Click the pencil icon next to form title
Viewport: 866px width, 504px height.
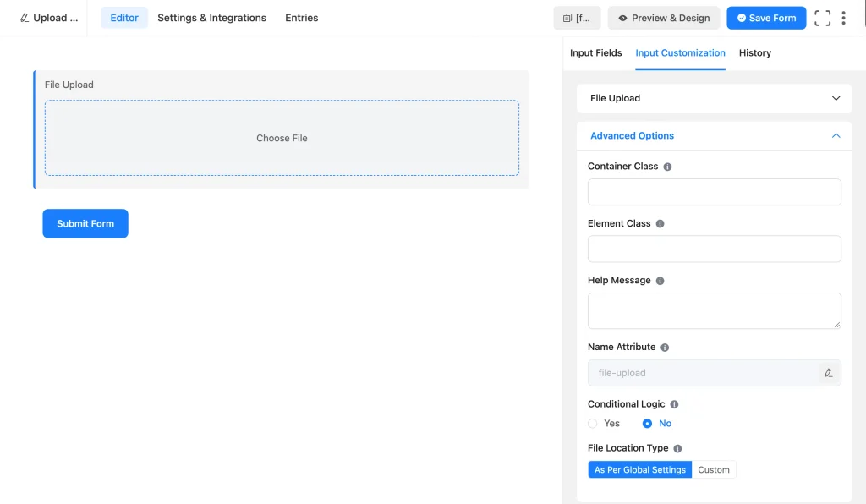(25, 18)
